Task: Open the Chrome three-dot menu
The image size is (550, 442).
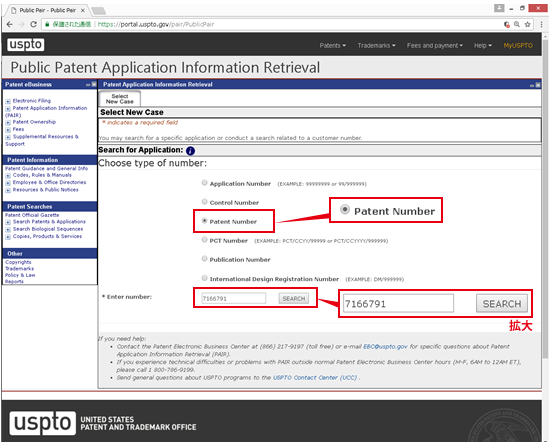Action: coord(542,24)
